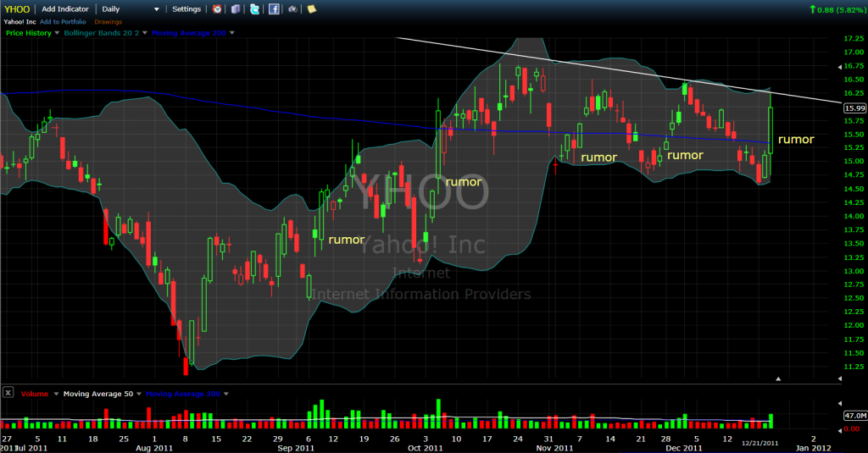Screen dimensions: 868x453
Task: Click the left arrow at price pane bottom
Action: [839, 378]
